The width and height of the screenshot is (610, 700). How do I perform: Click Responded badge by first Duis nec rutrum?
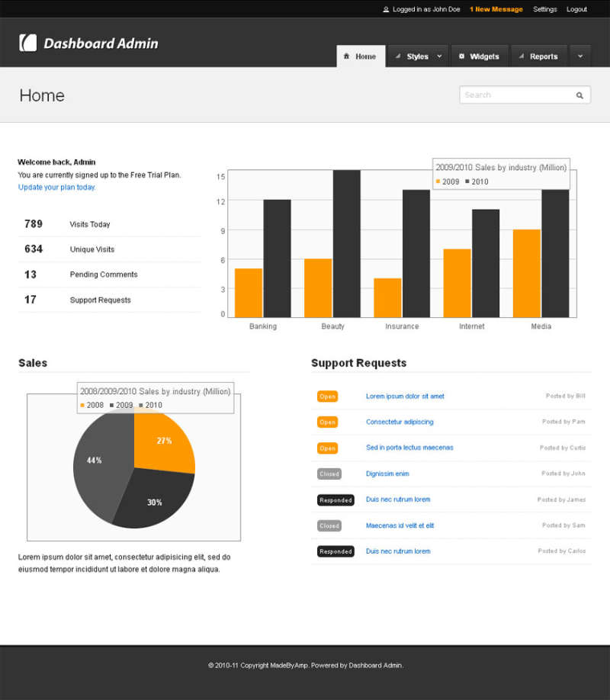click(335, 500)
